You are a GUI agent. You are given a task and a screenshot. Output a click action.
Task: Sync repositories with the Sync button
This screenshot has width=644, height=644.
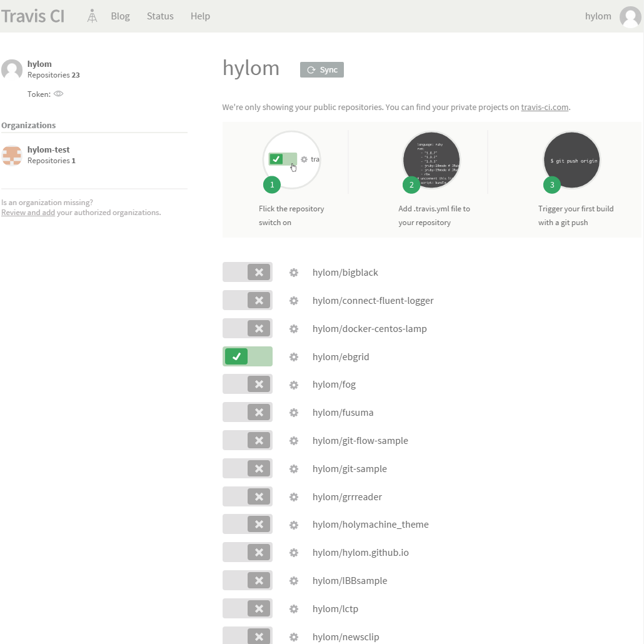(x=322, y=70)
